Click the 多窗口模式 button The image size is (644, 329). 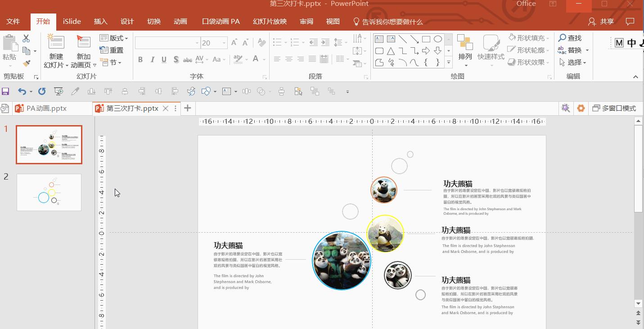coord(614,108)
